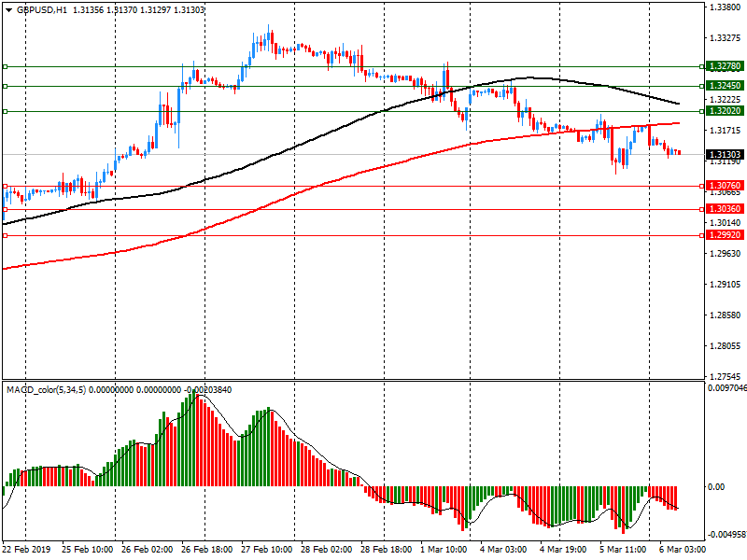Click the dropdown arrow beside GBPUSD,H1 title
Viewport: 747px width, 560px height.
point(7,9)
